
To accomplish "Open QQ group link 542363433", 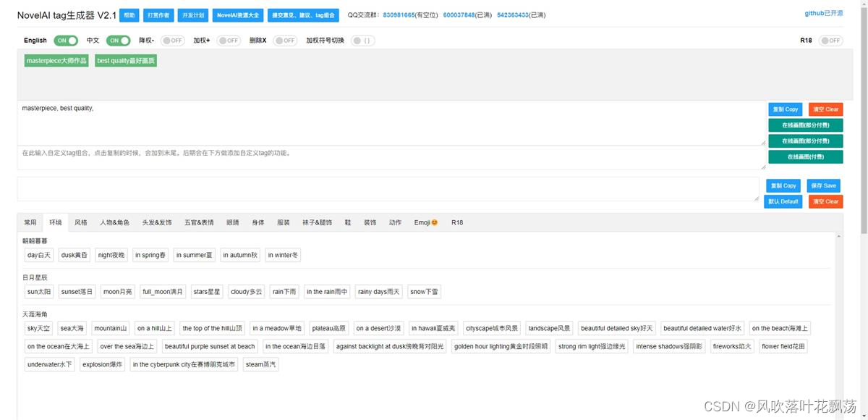I will (513, 14).
